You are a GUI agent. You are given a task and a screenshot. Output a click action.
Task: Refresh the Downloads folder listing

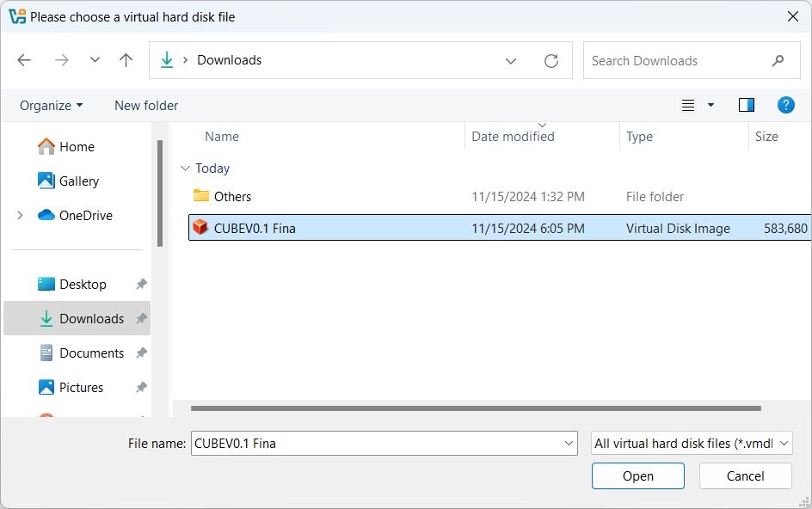tap(551, 61)
